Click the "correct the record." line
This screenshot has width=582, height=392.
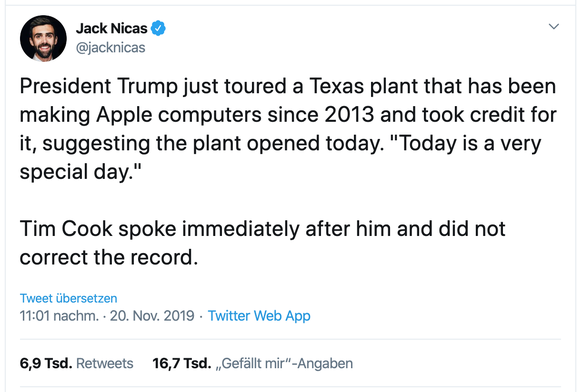coord(109,257)
